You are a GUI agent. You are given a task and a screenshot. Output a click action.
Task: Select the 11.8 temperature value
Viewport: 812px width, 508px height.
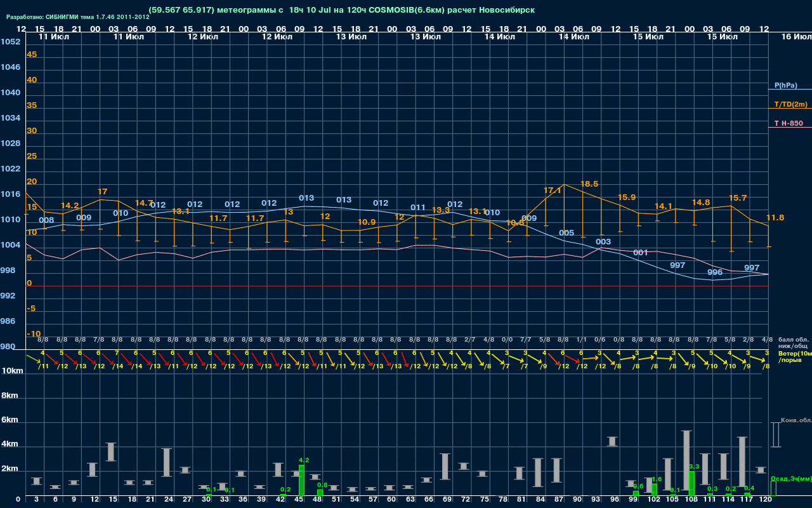(775, 218)
